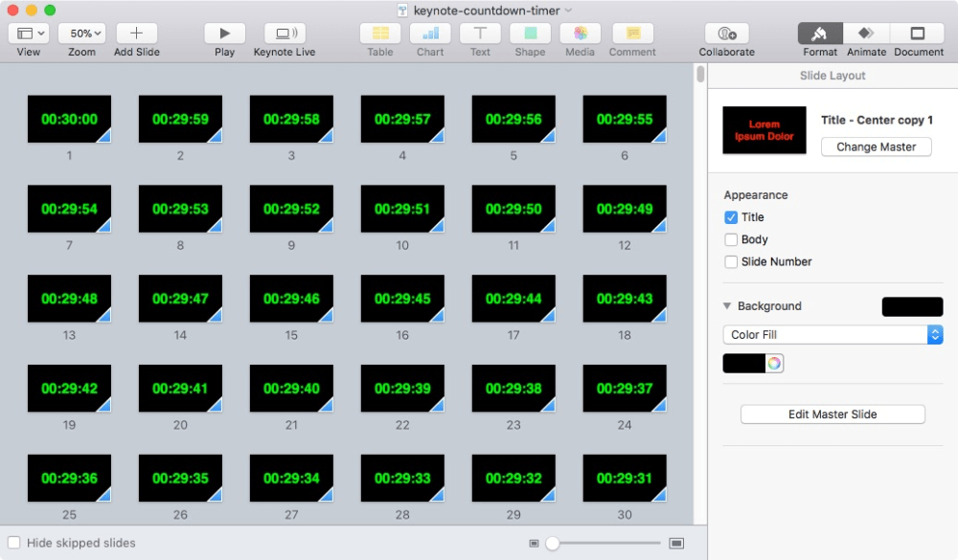Select slide 4 showing 00:29:57
Viewport: 958px width, 560px height.
click(402, 119)
